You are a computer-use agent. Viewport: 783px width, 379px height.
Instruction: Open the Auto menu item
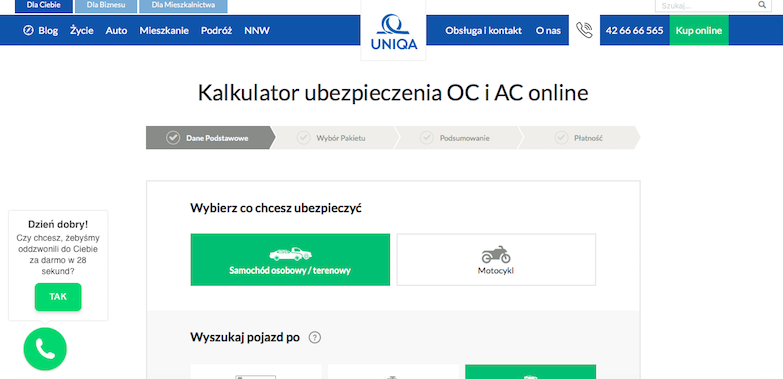(x=116, y=30)
